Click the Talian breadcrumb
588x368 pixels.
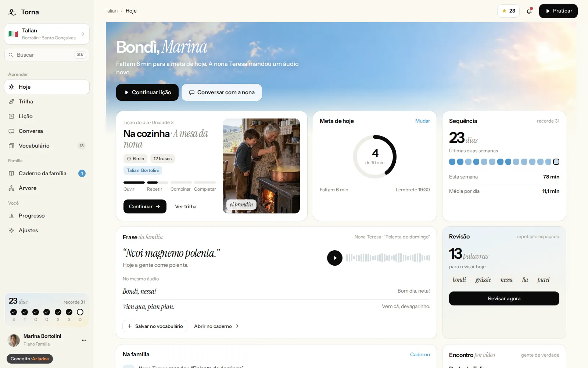coord(111,11)
